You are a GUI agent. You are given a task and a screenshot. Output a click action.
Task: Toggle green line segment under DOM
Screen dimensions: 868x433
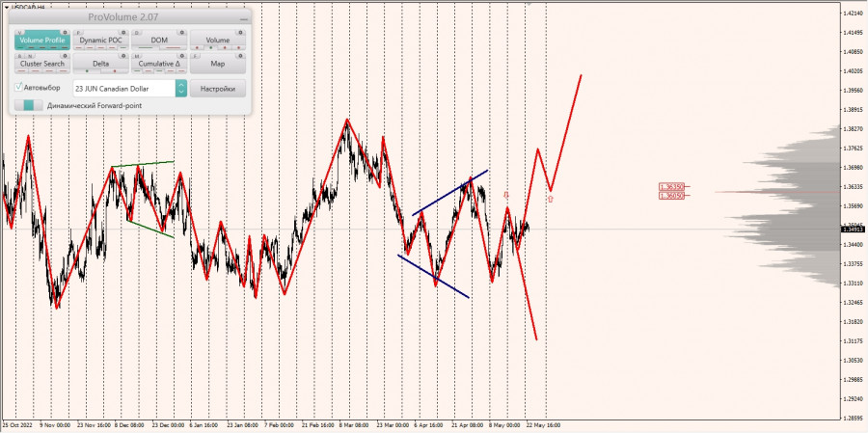click(x=146, y=47)
